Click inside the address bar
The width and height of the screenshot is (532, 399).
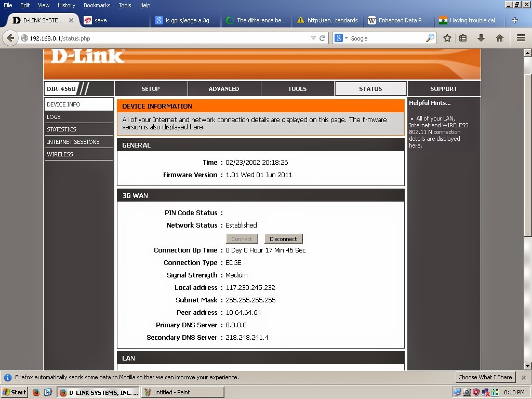[x=156, y=38]
